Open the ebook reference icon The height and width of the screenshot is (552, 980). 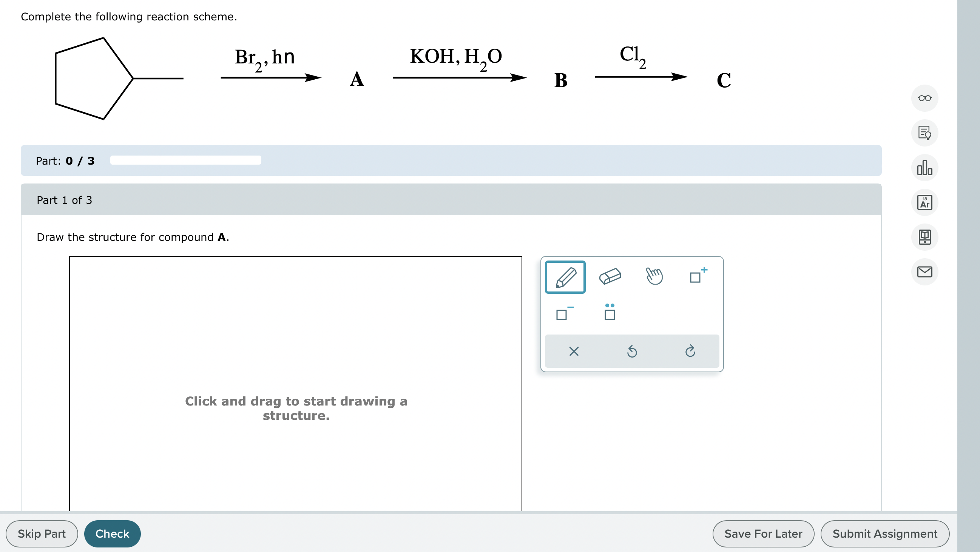(924, 237)
